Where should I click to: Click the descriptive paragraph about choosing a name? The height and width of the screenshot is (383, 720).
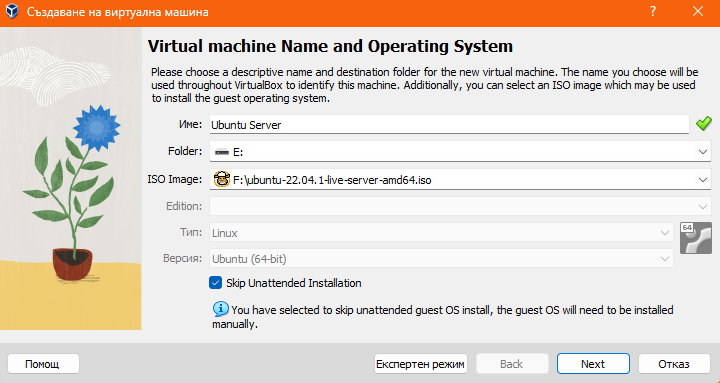[x=425, y=85]
